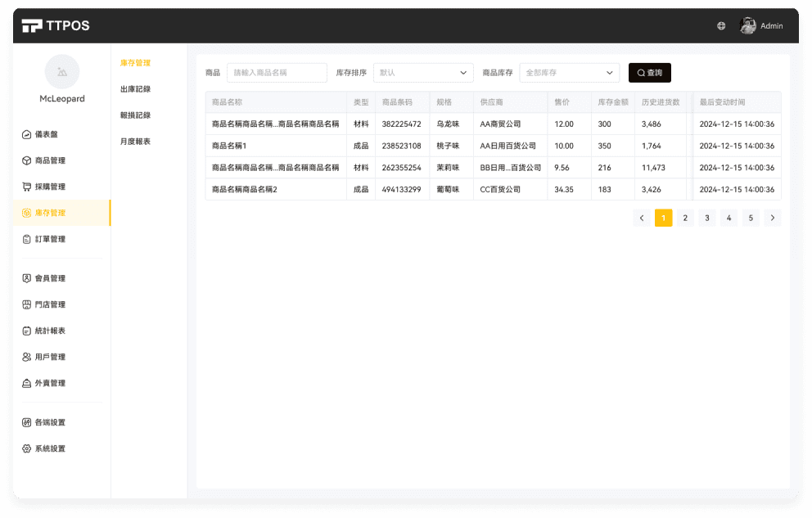Open the 報損記錄 submenu item
This screenshot has width=812, height=518.
tap(135, 115)
